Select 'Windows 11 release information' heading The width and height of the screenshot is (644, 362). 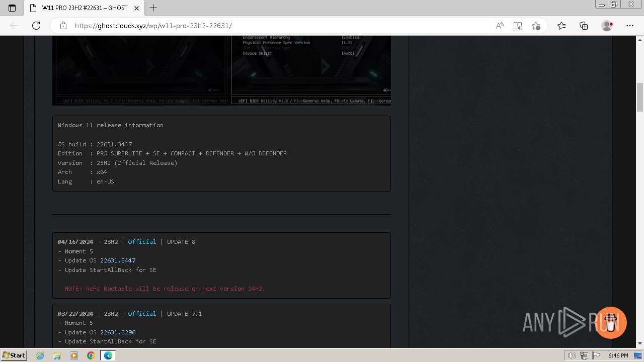pos(111,125)
